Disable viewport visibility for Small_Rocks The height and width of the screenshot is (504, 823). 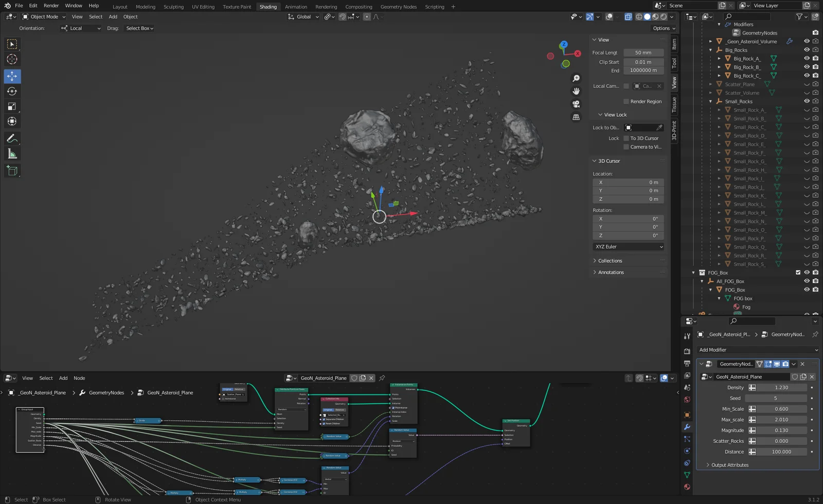807,101
